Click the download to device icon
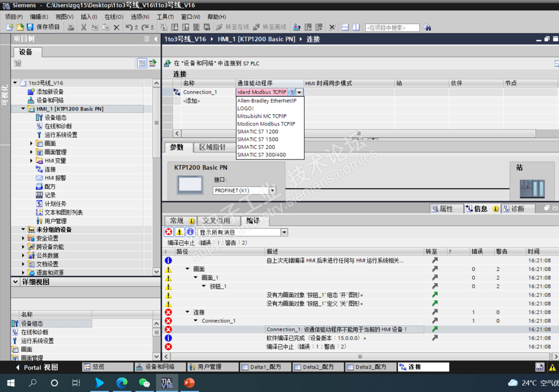 [175, 27]
